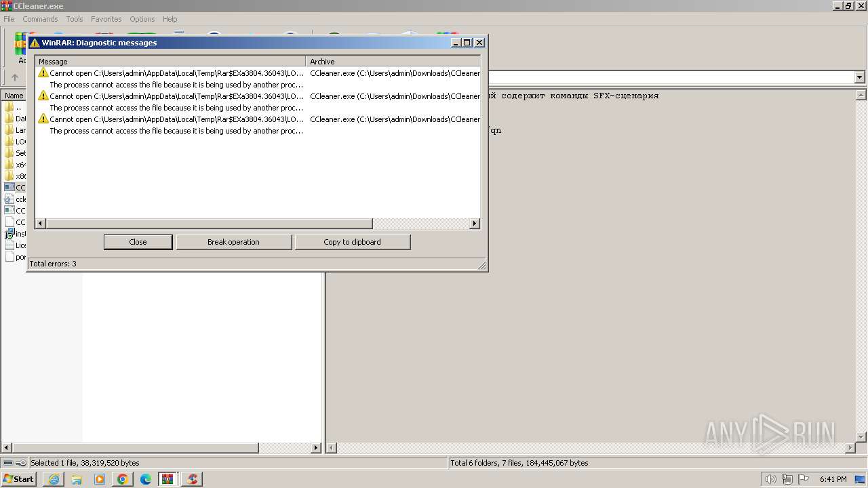Image resolution: width=868 pixels, height=488 pixels.
Task: Click the dialog horizontal scrollbar thumb
Action: tap(209, 223)
